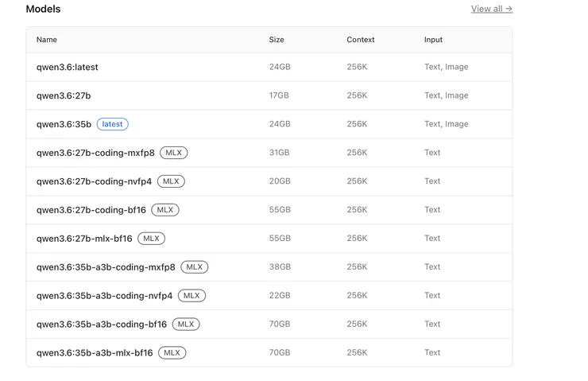Click MLX badge beside qwen3.6:35b-a3b-coding-mxfp8
588x381 pixels.
pyautogui.click(x=194, y=267)
